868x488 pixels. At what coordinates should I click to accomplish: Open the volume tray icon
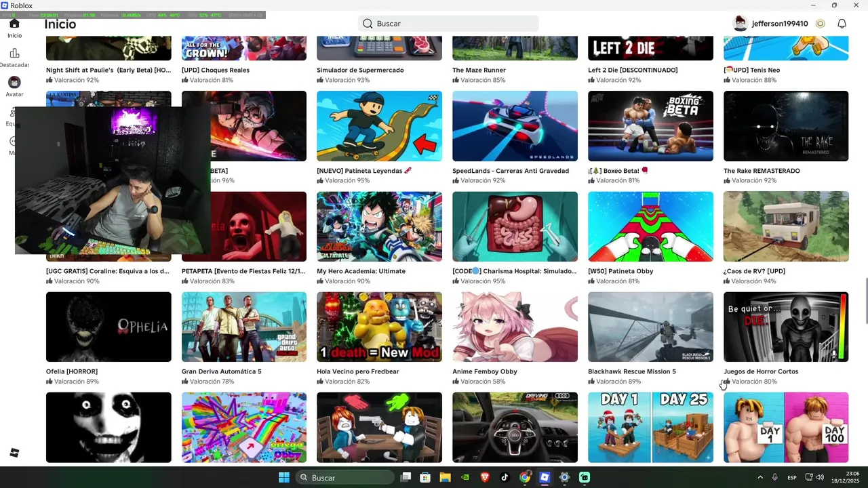click(x=820, y=477)
